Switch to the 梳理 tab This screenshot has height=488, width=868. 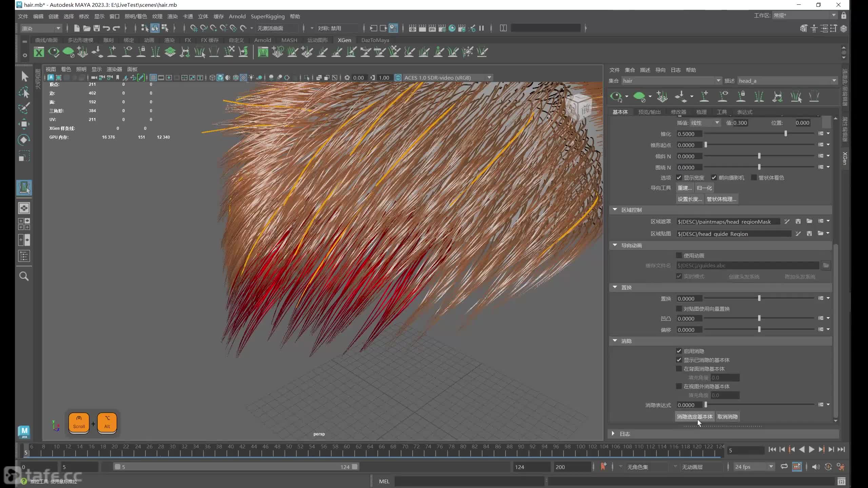tap(701, 112)
